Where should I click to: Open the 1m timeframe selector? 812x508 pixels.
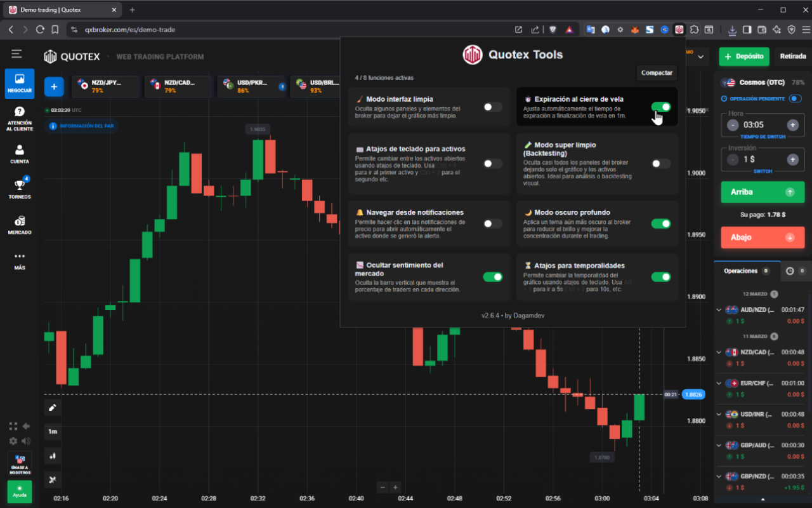(x=53, y=432)
